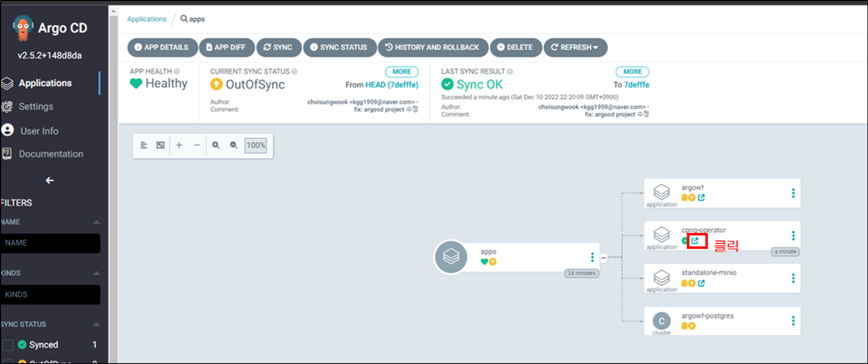The image size is (868, 364).
Task: Click the Sync OK result text
Action: (x=480, y=84)
